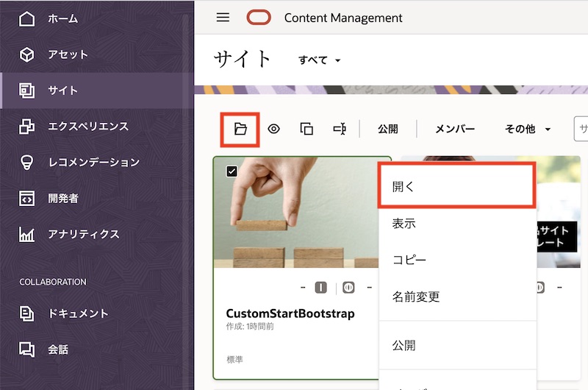Open the その他 dropdown menu
Image resolution: width=588 pixels, height=390 pixels.
(527, 129)
